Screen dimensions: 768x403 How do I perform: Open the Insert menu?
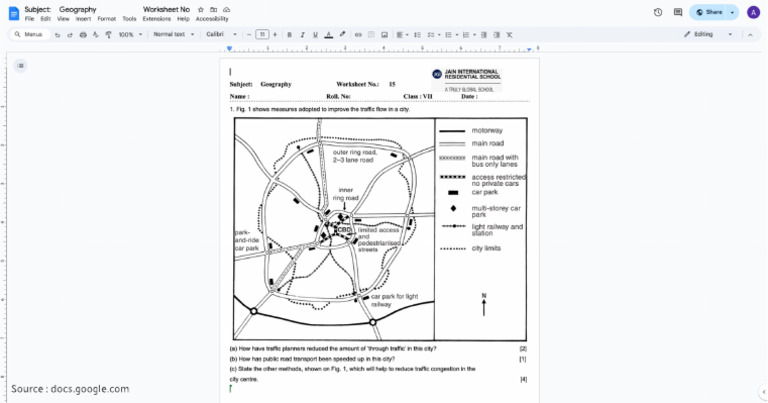[83, 19]
